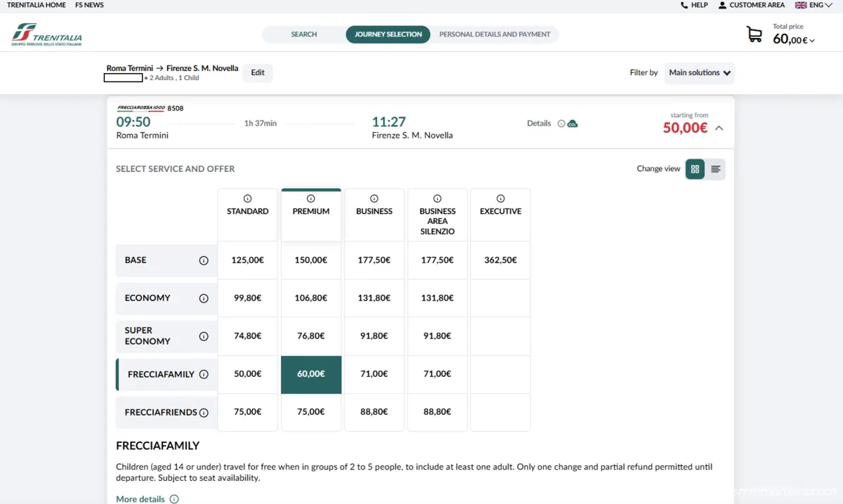Click the Edit journey button
Viewport: 843px width, 504px height.
258,73
